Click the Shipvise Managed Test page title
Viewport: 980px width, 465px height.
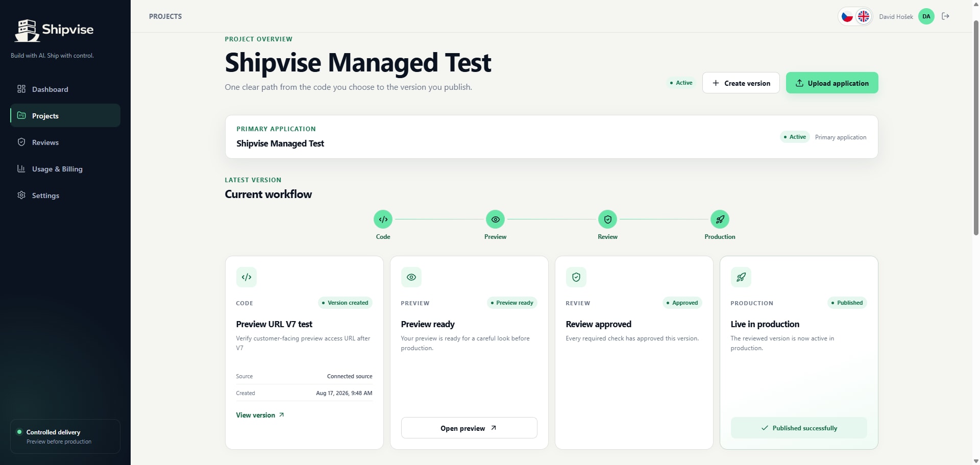(x=358, y=63)
